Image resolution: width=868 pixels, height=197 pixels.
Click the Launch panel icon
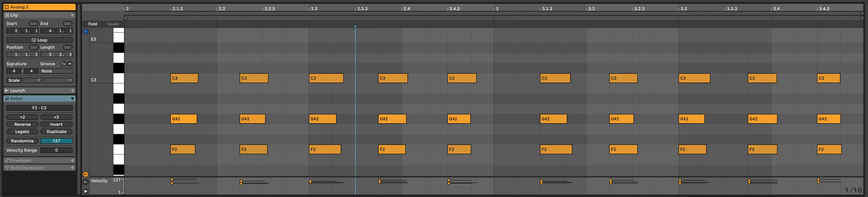(7, 90)
